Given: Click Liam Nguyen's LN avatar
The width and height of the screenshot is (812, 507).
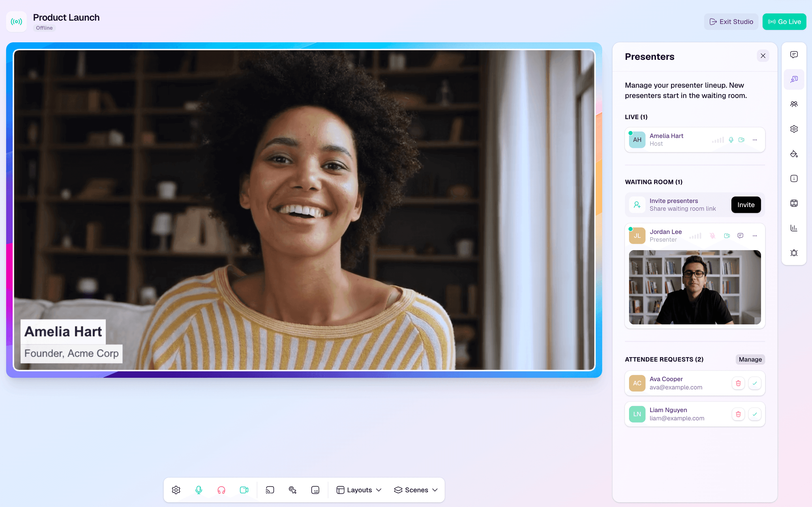Looking at the screenshot, I should (637, 414).
